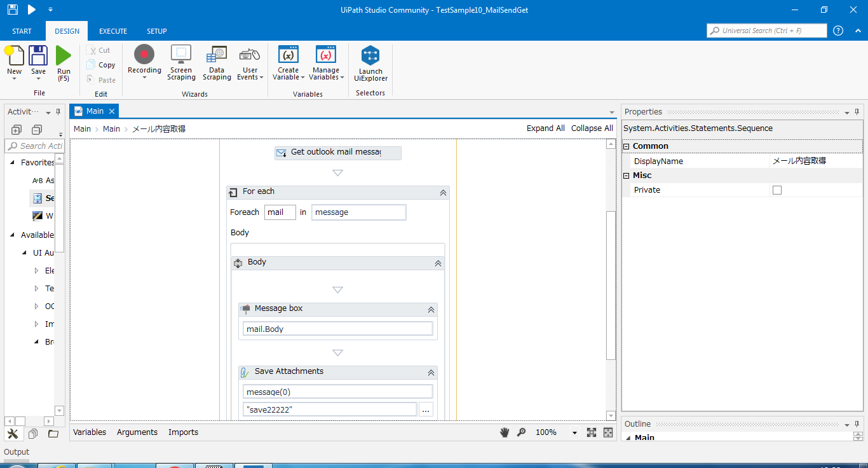Click the message(0) input field

click(x=338, y=392)
